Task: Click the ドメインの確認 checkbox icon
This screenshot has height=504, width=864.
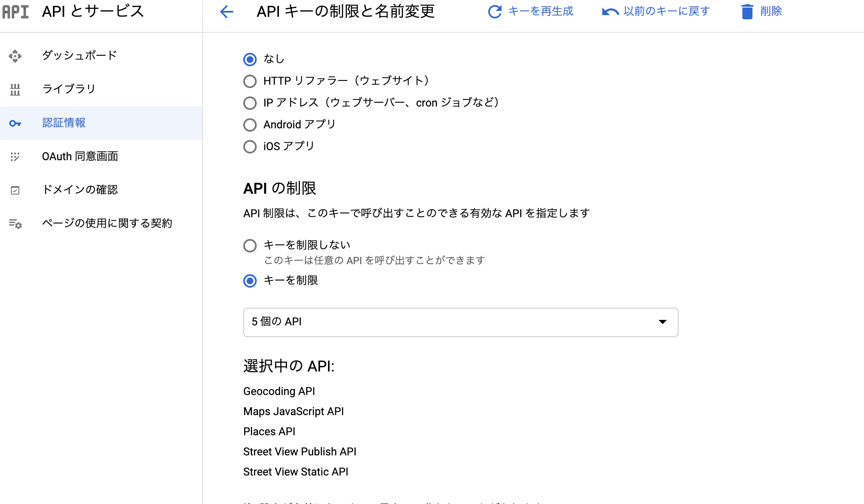Action: pyautogui.click(x=15, y=190)
